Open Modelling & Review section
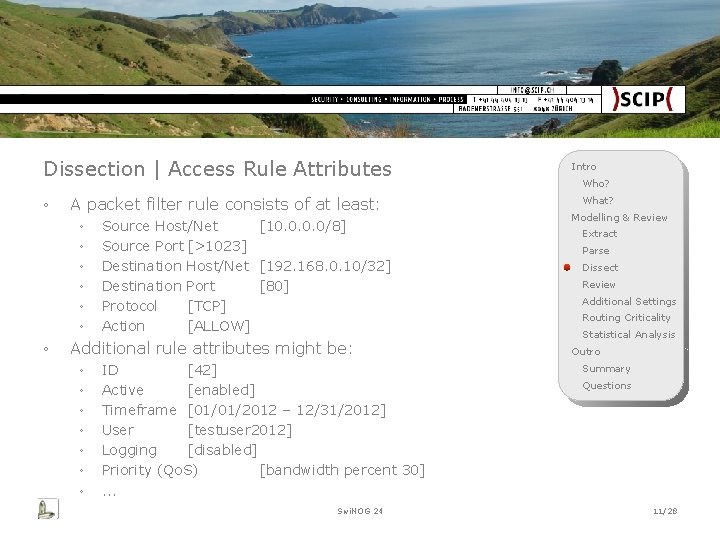 coord(619,218)
